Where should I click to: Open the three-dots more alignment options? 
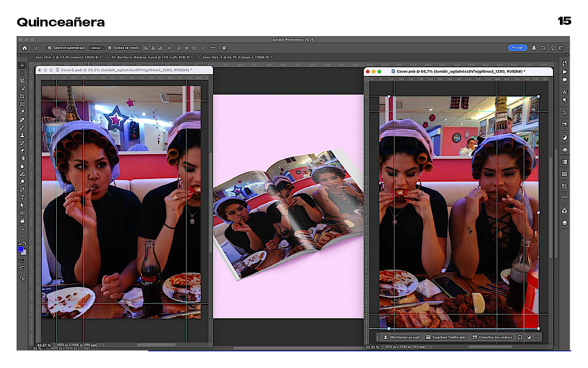pyautogui.click(x=212, y=48)
